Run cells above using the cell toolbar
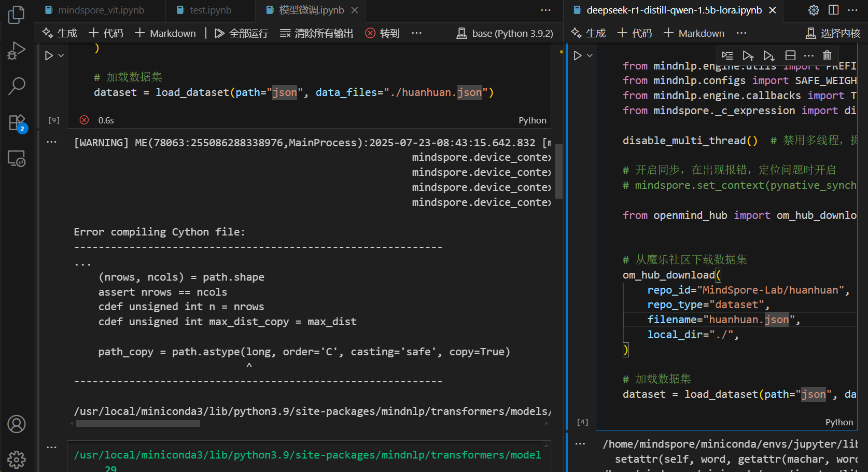This screenshot has height=472, width=868. click(x=748, y=55)
